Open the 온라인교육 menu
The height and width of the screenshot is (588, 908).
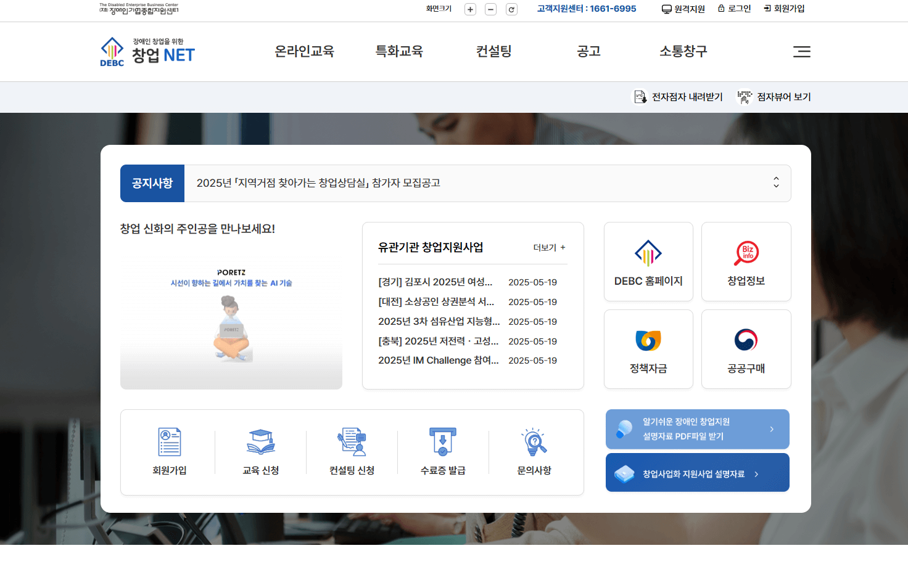tap(304, 51)
